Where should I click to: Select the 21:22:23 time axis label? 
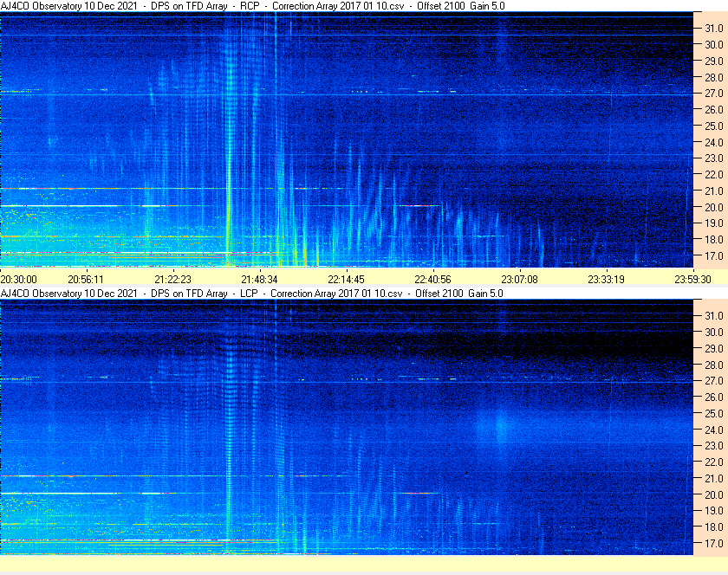pos(172,280)
